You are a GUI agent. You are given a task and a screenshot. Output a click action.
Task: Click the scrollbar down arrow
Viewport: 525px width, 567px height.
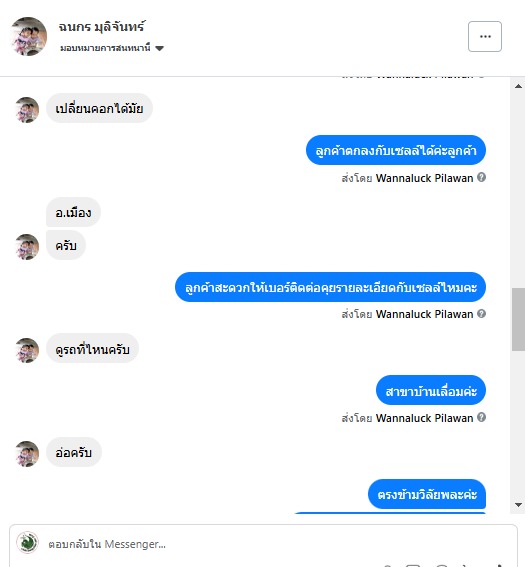pos(518,505)
